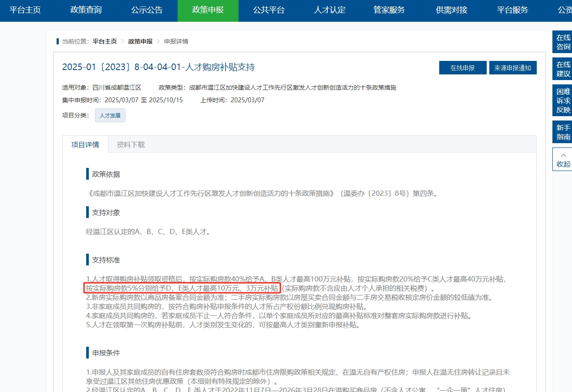The height and width of the screenshot is (392, 572).
Task: Open the 在线建议 sidebar button
Action: click(x=563, y=69)
